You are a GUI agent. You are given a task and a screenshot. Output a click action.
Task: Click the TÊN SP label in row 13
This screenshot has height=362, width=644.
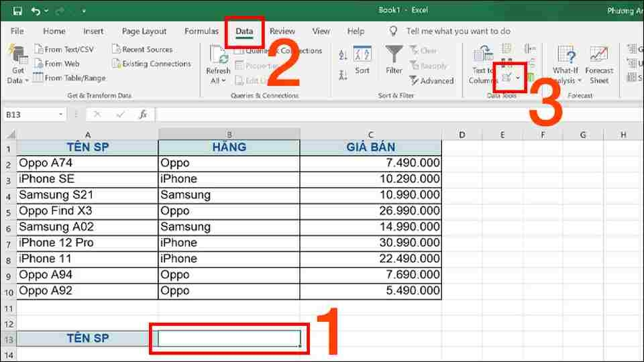[87, 339]
